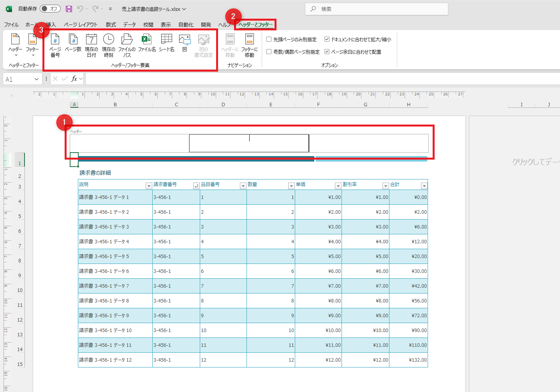This screenshot has width=560, height=392.
Task: Toggle AutoSave switch
Action: pyautogui.click(x=50, y=9)
